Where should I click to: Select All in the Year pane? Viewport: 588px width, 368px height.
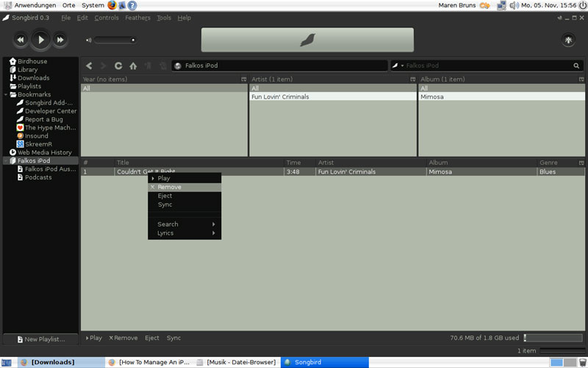point(164,88)
